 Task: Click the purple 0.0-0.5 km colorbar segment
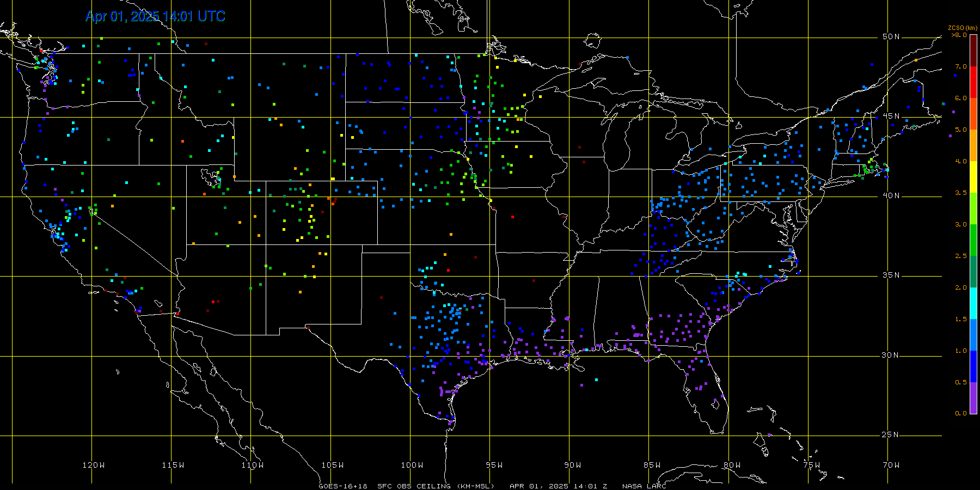coord(973,398)
